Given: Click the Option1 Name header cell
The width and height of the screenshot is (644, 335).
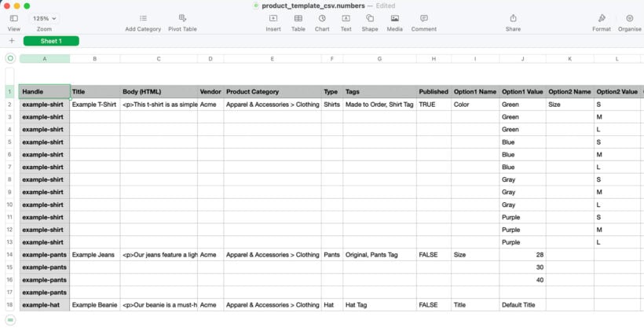Looking at the screenshot, I should [x=475, y=92].
